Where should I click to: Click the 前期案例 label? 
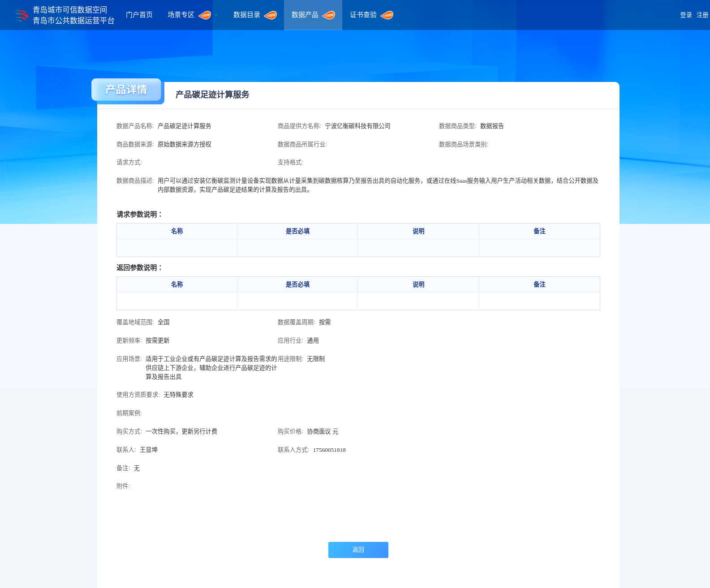[x=129, y=413]
